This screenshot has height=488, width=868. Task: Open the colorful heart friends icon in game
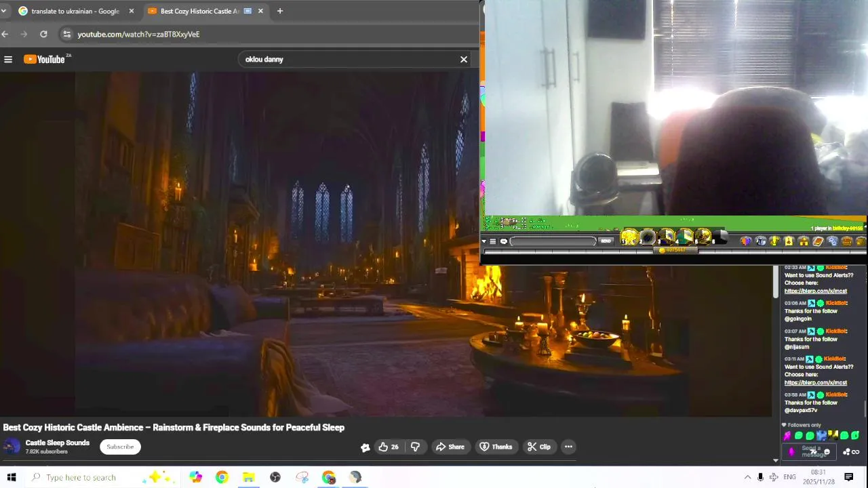(745, 241)
